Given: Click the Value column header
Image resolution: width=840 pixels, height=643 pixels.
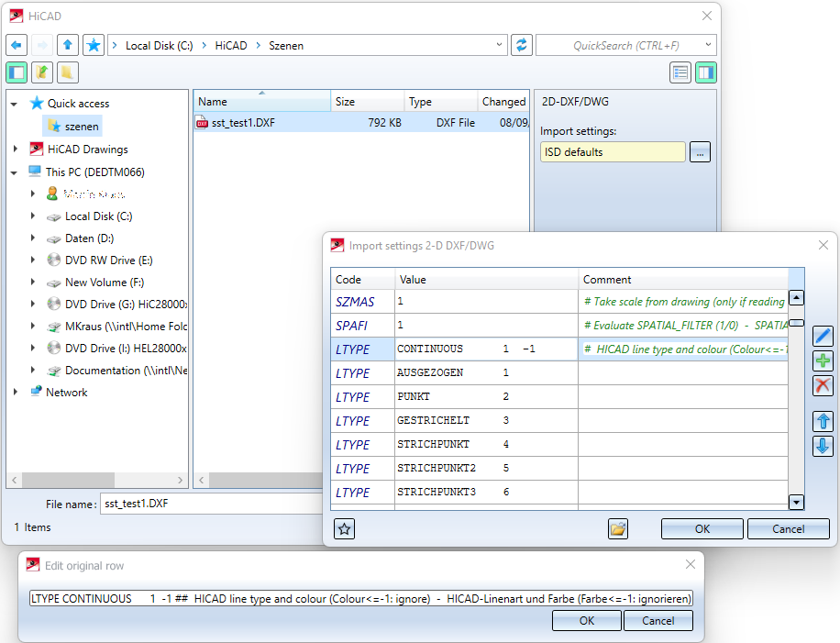Looking at the screenshot, I should 486,279.
